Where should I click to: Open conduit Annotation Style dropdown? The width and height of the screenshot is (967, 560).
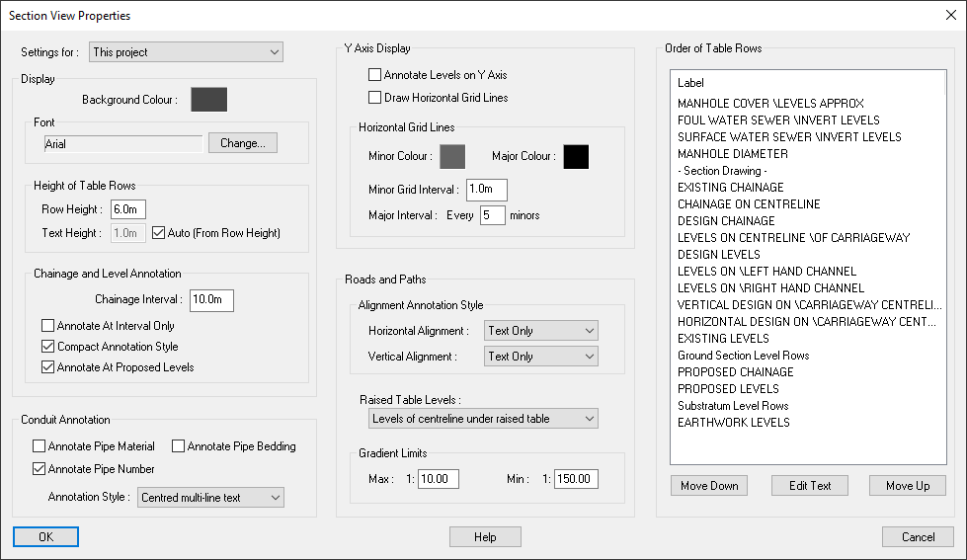click(x=210, y=498)
